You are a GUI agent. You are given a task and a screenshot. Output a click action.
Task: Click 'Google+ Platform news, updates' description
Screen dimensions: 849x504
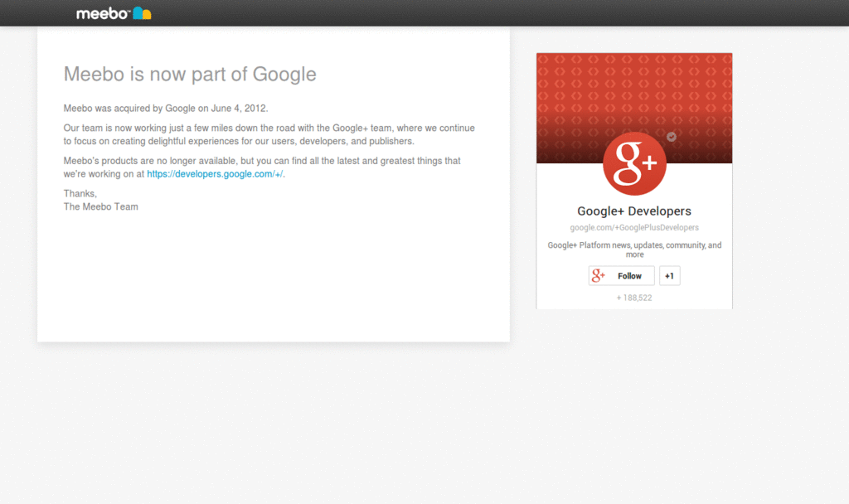click(x=634, y=250)
